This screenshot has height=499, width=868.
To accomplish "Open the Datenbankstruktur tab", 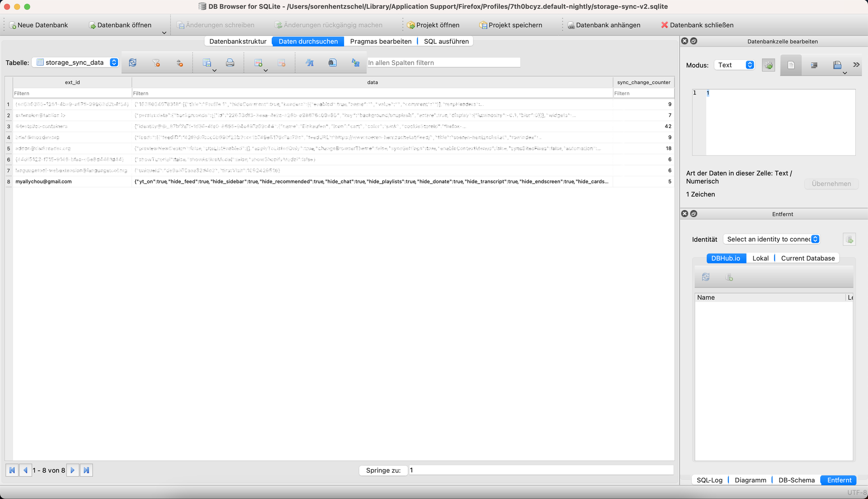I will 238,41.
